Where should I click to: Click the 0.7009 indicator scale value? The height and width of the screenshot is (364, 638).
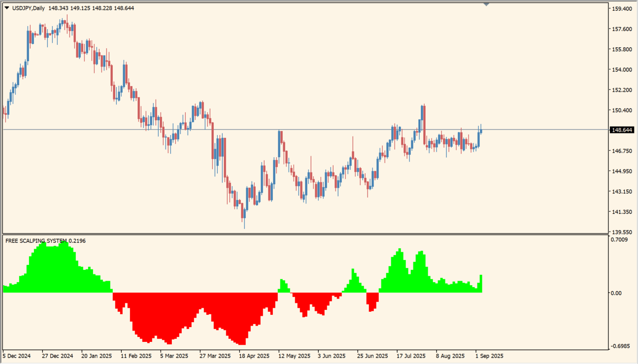click(619, 240)
